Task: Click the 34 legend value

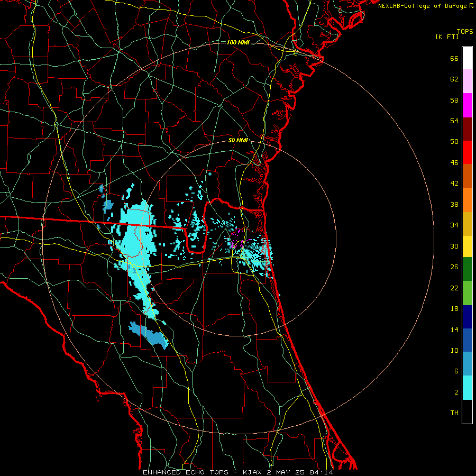Action: pyautogui.click(x=454, y=225)
